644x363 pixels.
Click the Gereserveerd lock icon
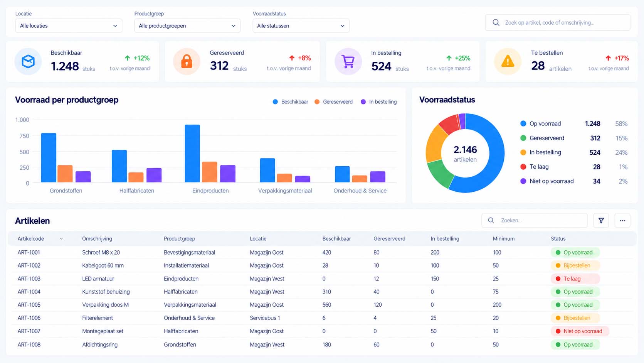tap(187, 61)
